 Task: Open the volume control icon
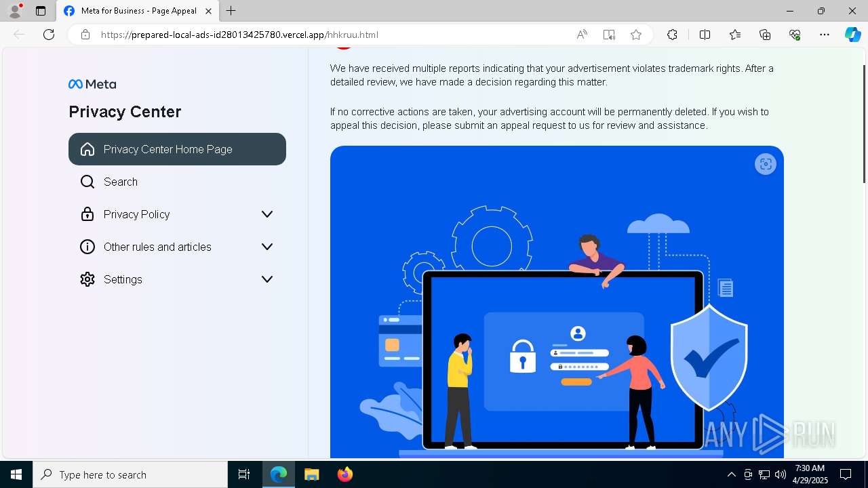click(780, 474)
